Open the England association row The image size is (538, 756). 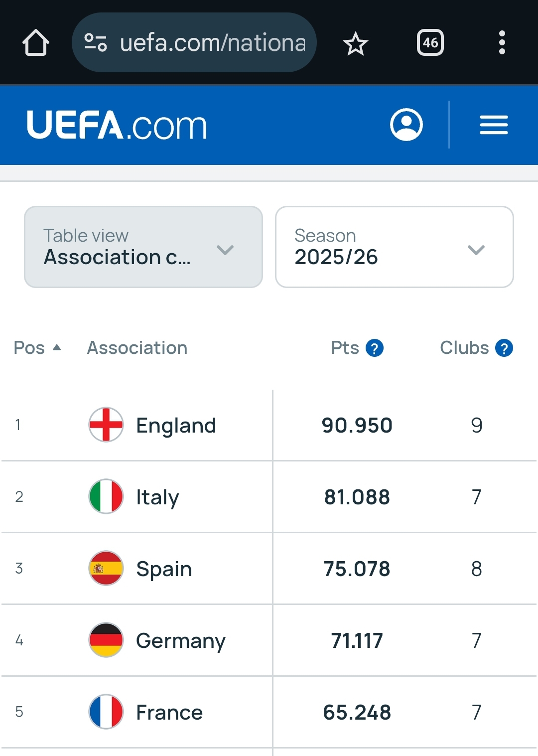pos(176,425)
